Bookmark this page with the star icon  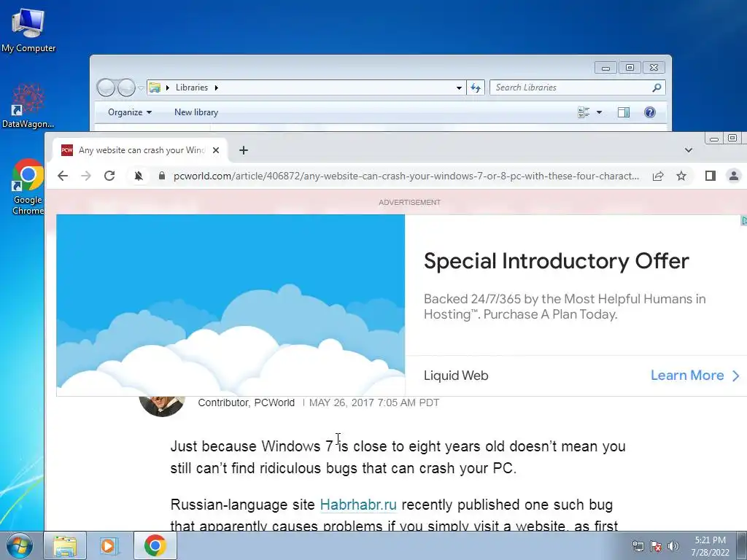click(681, 176)
